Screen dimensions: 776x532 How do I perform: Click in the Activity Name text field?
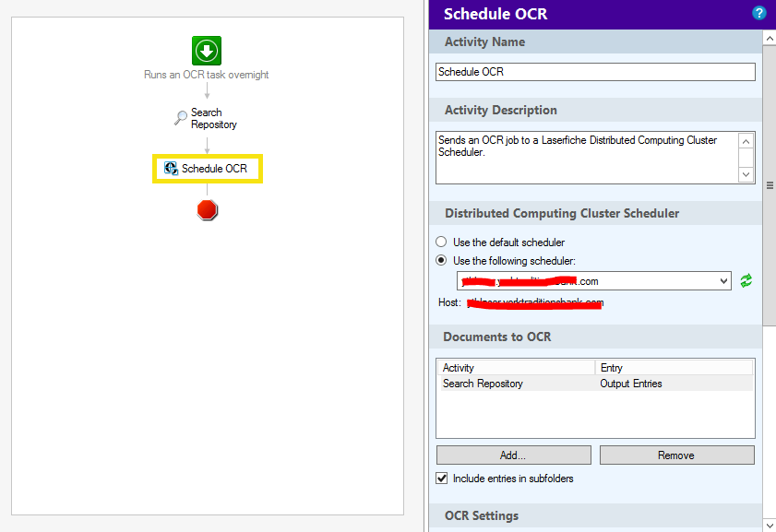(595, 72)
